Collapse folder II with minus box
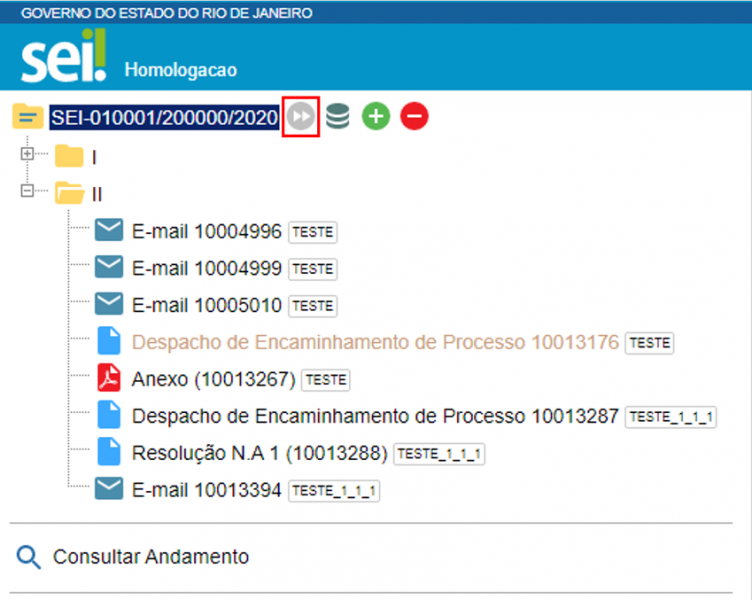Viewport: 752px width, 600px height. click(27, 190)
